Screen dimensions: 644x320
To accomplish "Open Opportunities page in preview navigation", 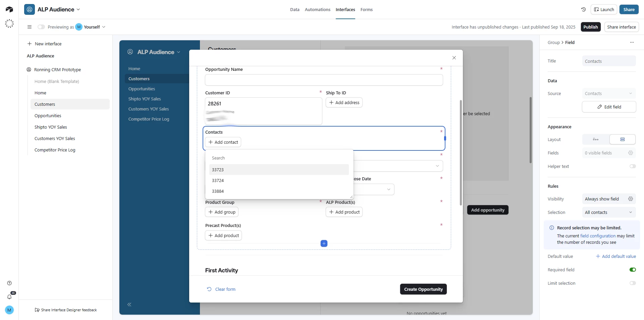I will pyautogui.click(x=142, y=89).
